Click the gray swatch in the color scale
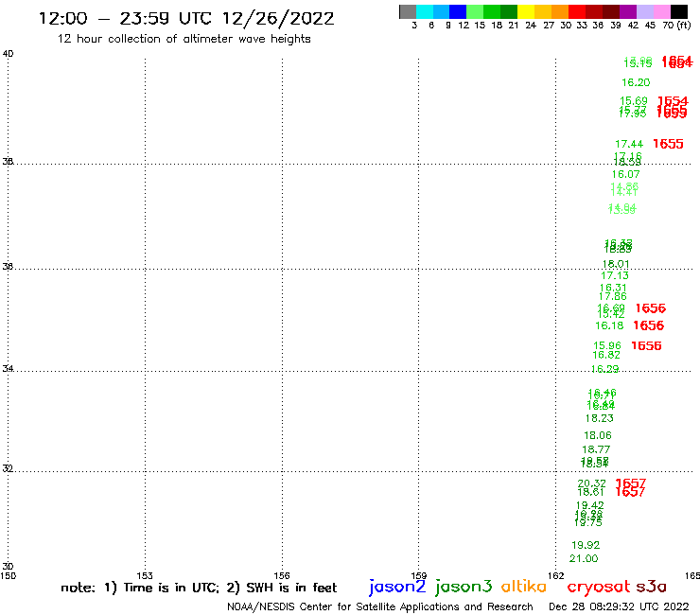 pyautogui.click(x=408, y=11)
